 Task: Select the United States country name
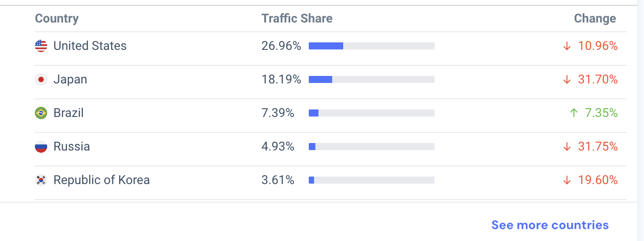(x=90, y=46)
